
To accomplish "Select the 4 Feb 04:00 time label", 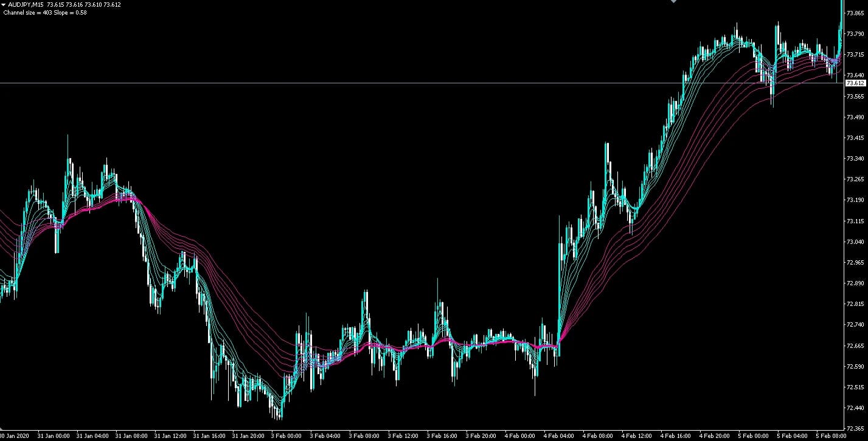I will [558, 436].
